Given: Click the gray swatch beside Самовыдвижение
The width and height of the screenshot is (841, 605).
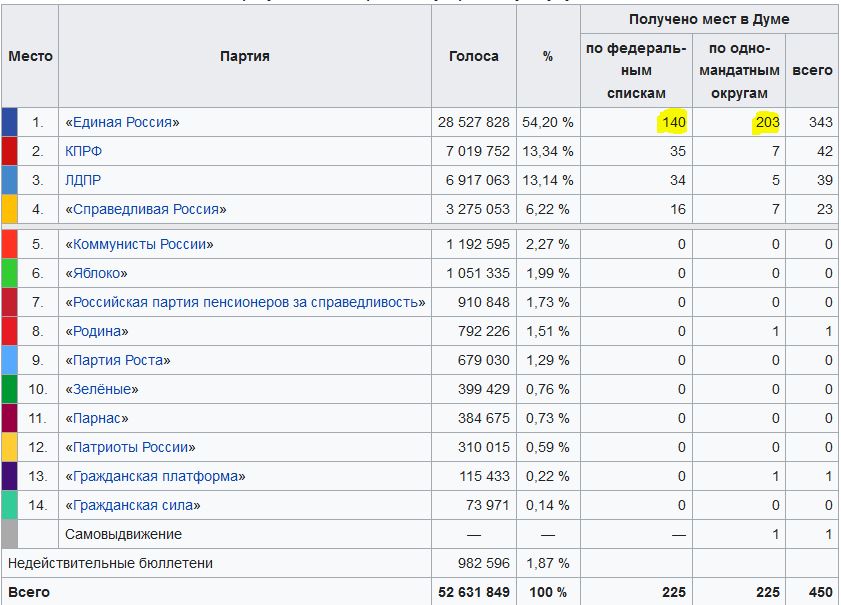Looking at the screenshot, I should tap(10, 534).
